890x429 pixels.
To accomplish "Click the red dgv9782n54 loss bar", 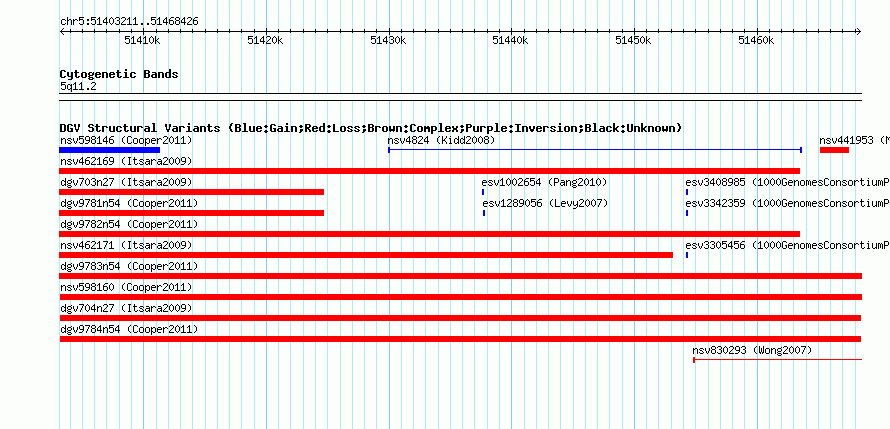I will pos(430,234).
